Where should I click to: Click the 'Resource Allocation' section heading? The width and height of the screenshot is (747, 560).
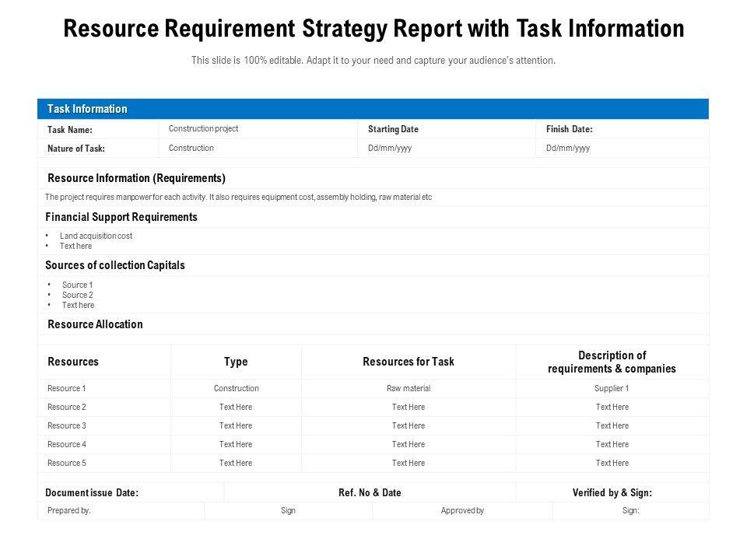[x=95, y=324]
